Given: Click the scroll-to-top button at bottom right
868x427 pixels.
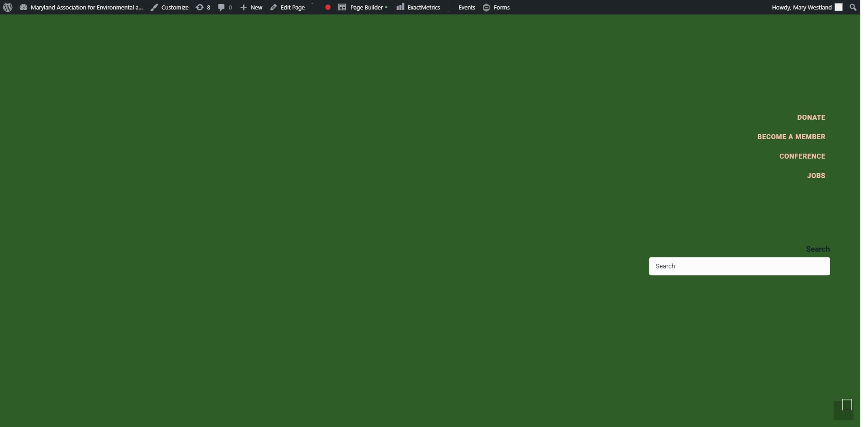Looking at the screenshot, I should coord(844,410).
